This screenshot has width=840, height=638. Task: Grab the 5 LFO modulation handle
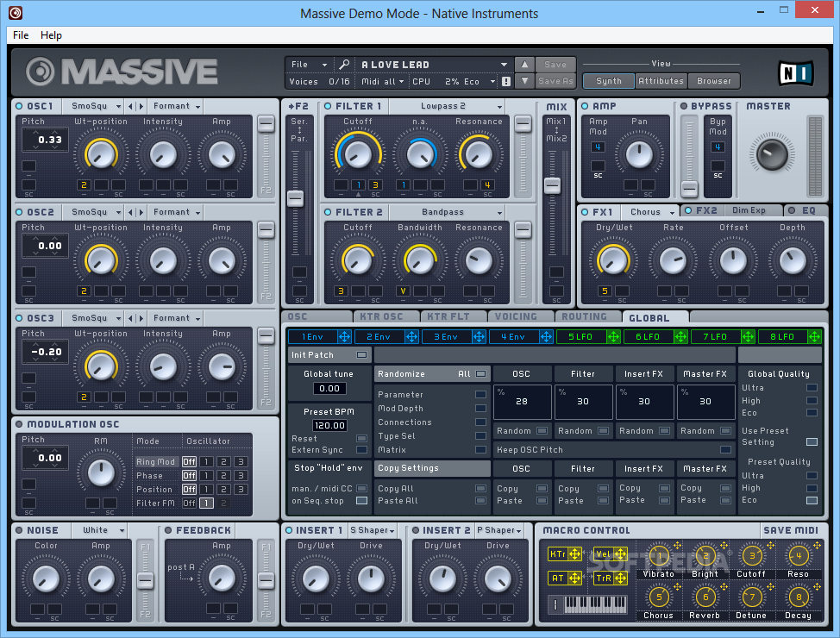(x=613, y=337)
